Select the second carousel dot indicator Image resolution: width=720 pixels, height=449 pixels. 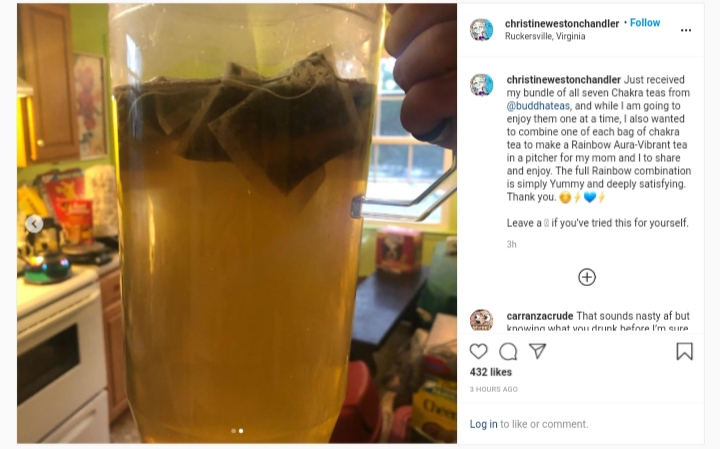(241, 431)
